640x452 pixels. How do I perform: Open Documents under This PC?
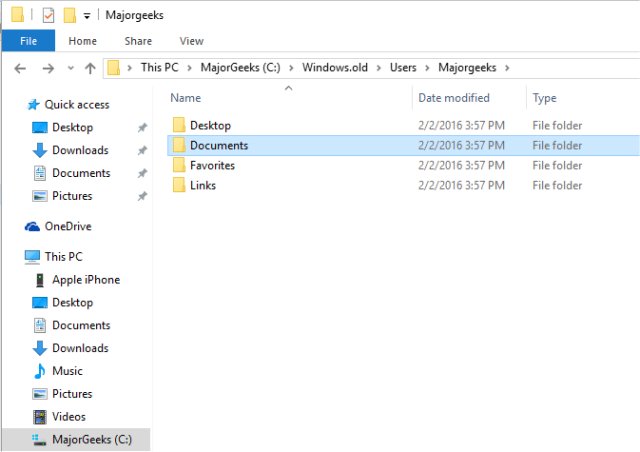coord(81,325)
